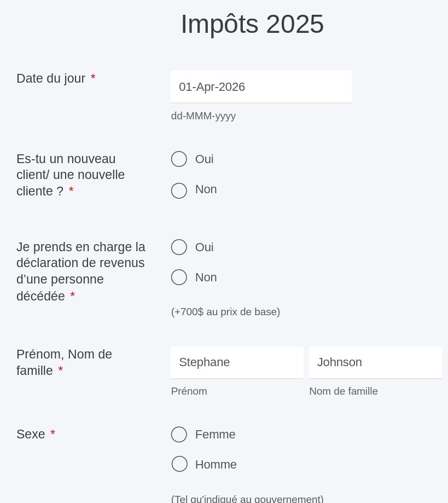The image size is (448, 503).
Task: Select the Femme radio button
Action: tap(179, 435)
